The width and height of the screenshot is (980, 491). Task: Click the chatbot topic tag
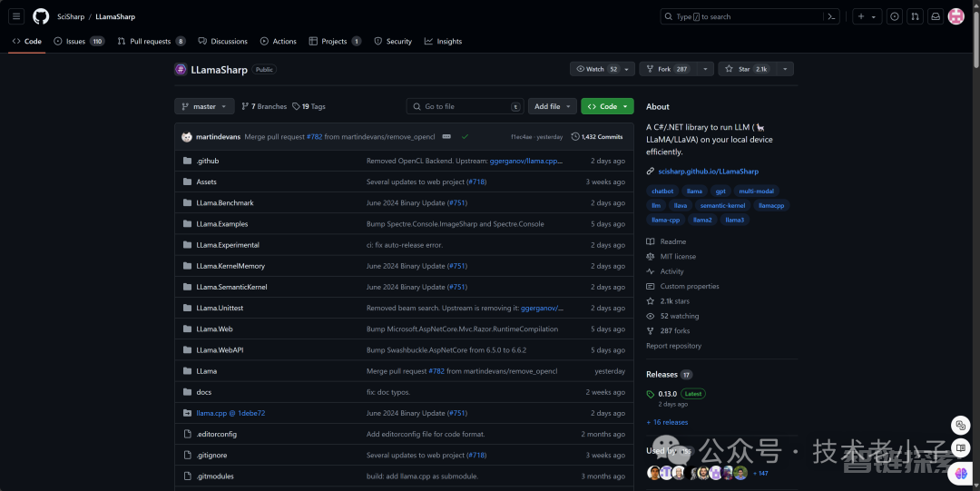pyautogui.click(x=662, y=191)
